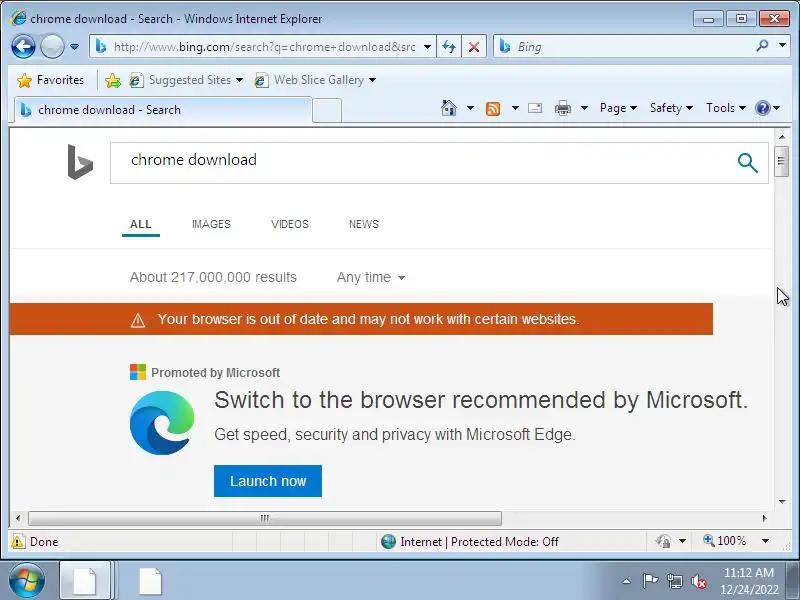This screenshot has height=600, width=800.
Task: Expand the Print dropdown arrow
Action: [x=585, y=108]
